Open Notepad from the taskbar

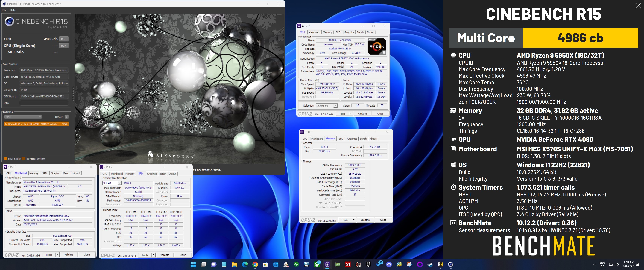coord(224,264)
